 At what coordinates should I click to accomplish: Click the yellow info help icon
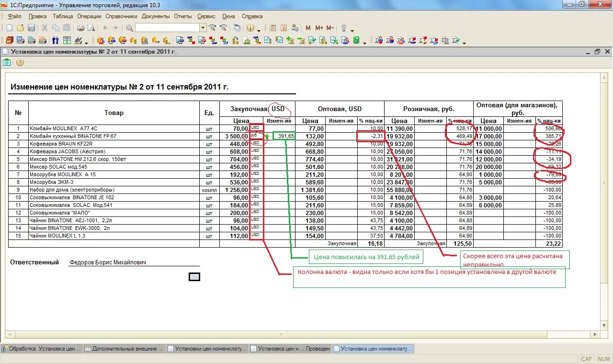pos(250,28)
